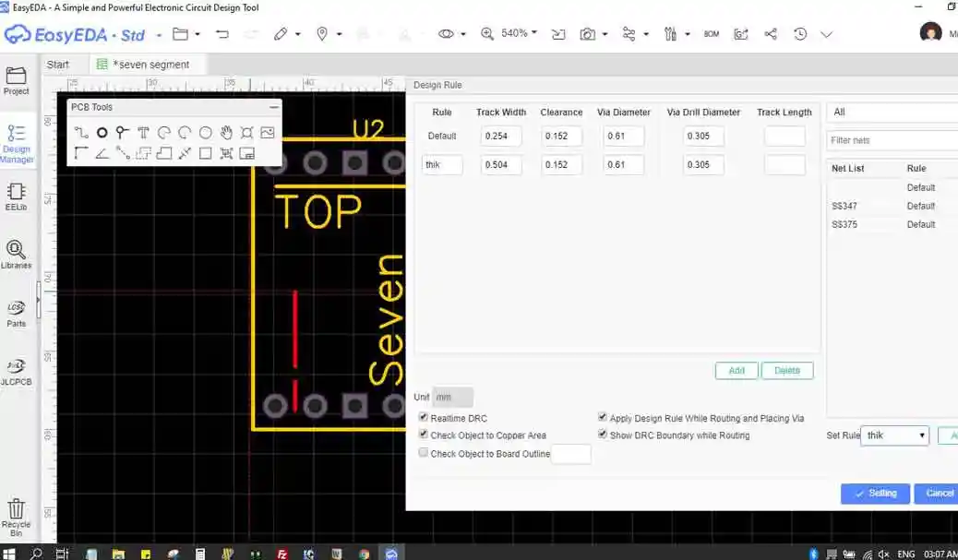Open the All net filter dropdown
Screen dimensions: 958x560
[x=891, y=112]
